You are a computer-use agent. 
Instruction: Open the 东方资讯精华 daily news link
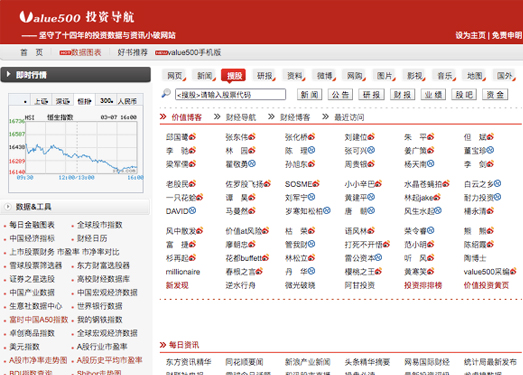[188, 362]
